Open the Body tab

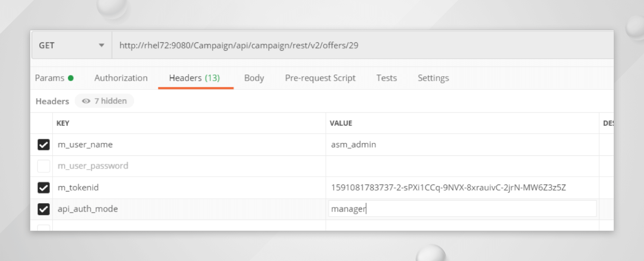click(x=254, y=78)
